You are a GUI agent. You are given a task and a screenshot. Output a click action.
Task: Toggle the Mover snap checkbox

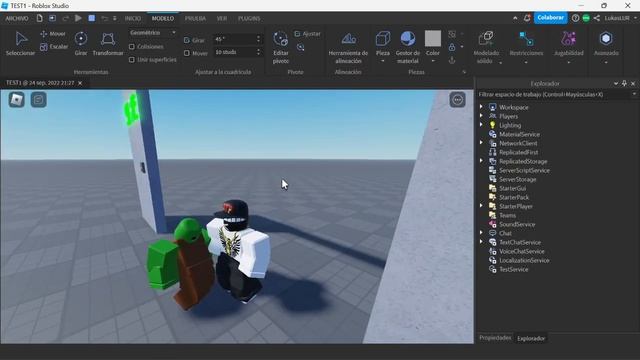pyautogui.click(x=187, y=53)
